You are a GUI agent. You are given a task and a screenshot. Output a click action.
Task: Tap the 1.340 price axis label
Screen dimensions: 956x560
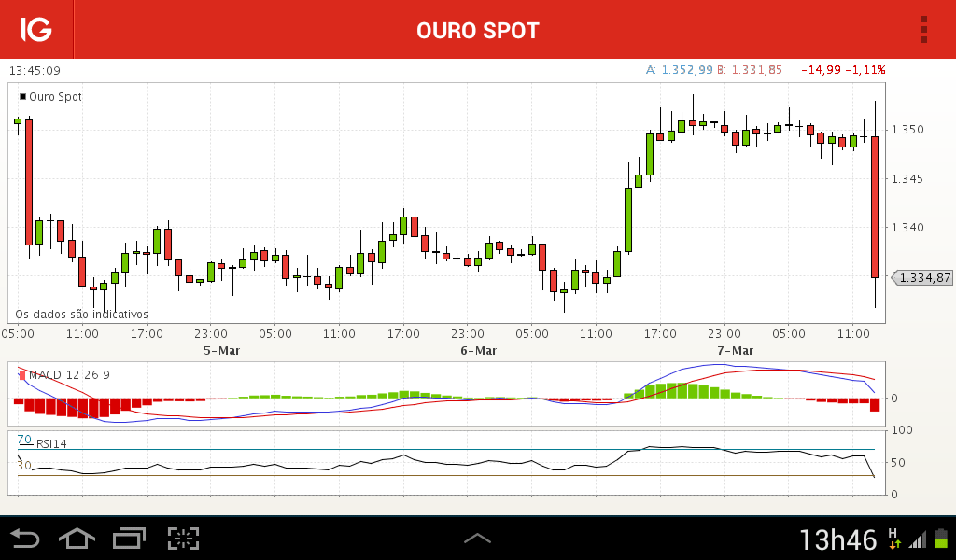907,228
